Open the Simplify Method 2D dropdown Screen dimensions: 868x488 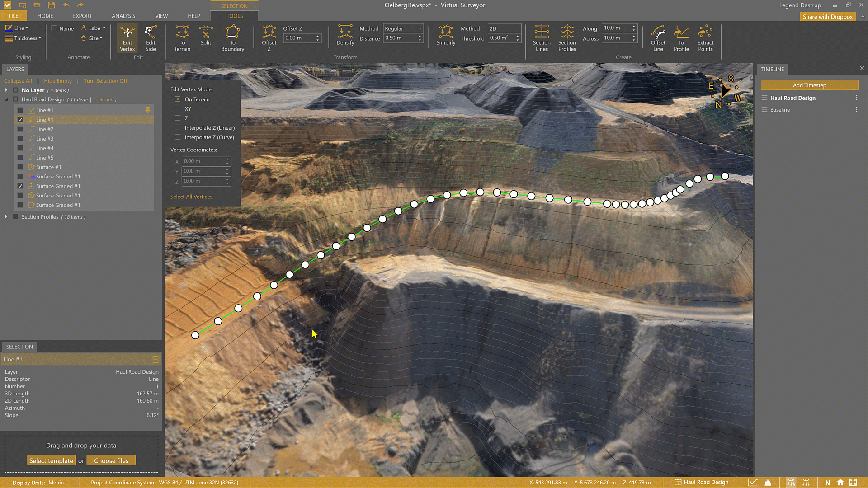coord(505,28)
